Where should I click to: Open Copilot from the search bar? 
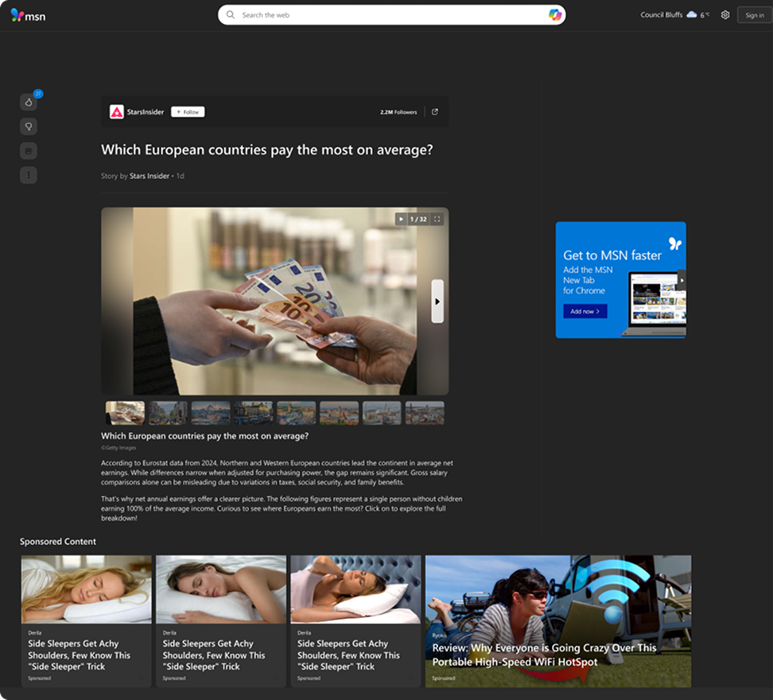click(555, 15)
